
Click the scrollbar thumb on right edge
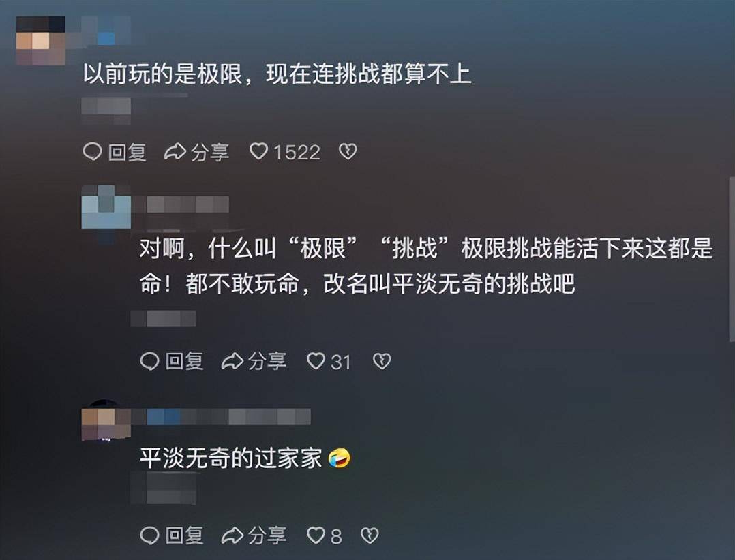click(732, 260)
